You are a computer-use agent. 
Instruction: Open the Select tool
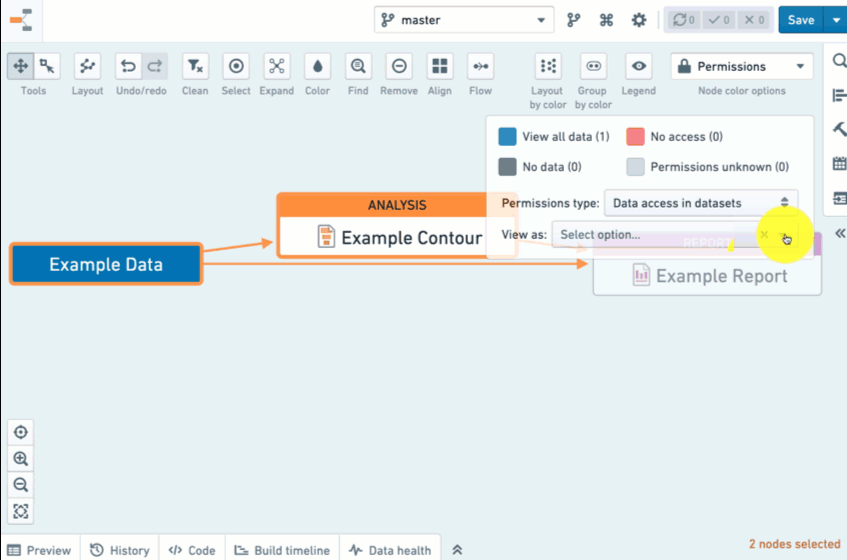pos(236,66)
